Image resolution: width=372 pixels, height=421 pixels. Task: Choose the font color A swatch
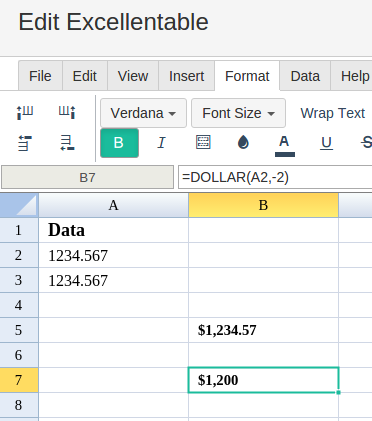pos(285,145)
